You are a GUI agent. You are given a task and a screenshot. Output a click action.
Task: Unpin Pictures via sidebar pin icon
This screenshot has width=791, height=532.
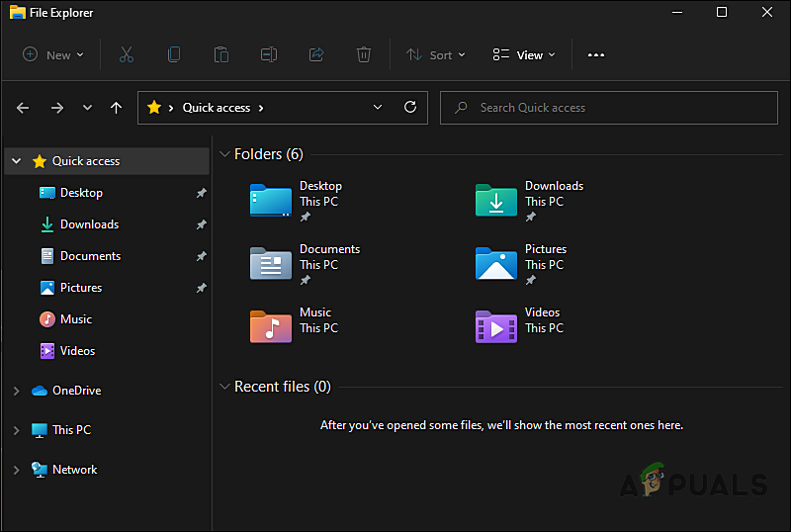[x=202, y=288]
